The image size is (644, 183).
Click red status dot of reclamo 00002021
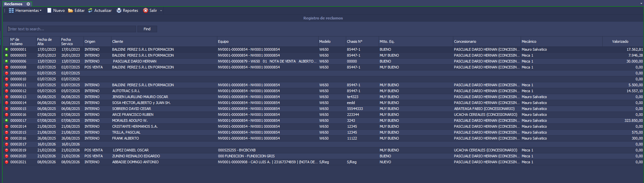6,162
